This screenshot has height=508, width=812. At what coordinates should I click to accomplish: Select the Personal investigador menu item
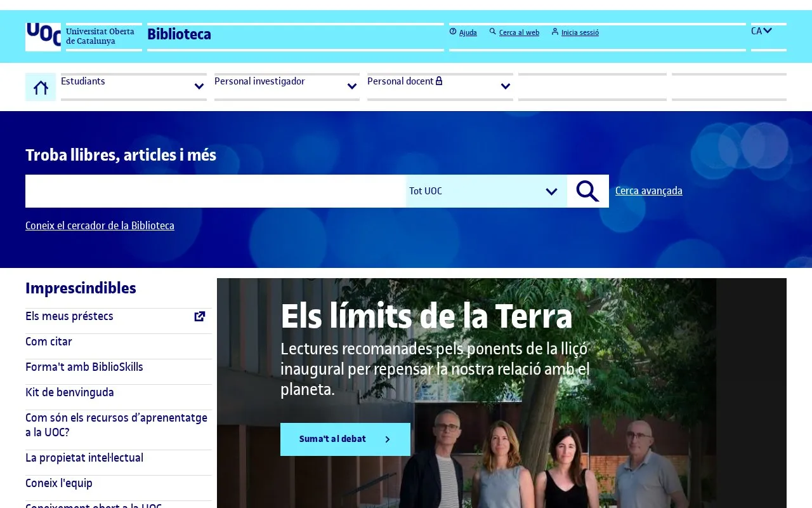(x=259, y=81)
